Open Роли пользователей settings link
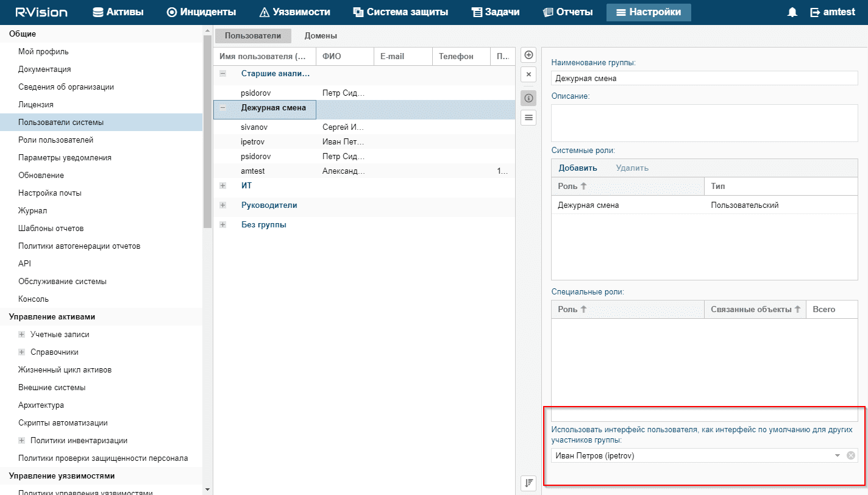This screenshot has width=868, height=495. click(x=55, y=140)
